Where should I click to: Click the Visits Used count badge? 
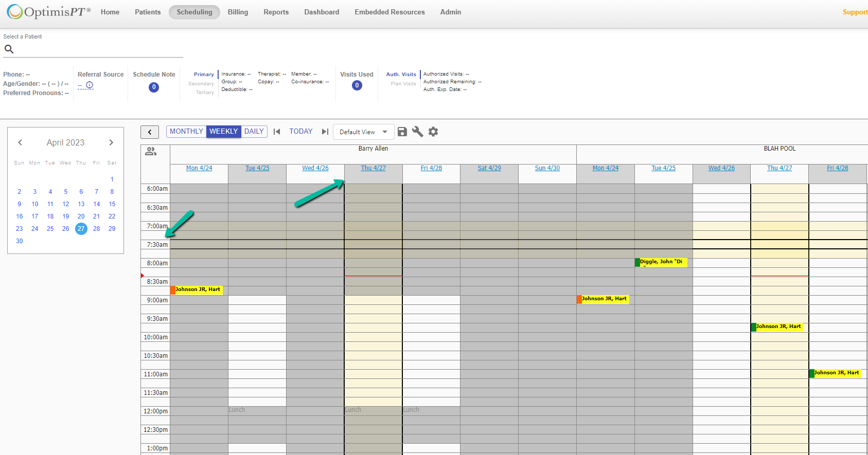coord(357,85)
